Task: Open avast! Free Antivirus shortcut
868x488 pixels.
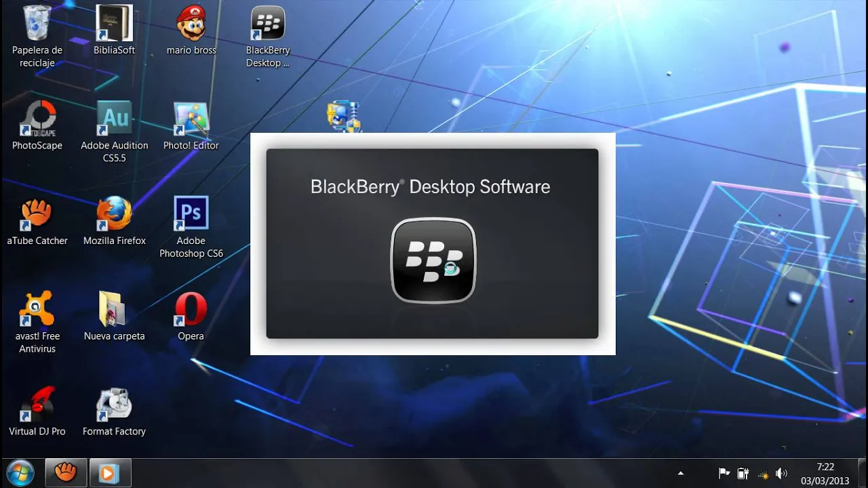Action: 37,323
